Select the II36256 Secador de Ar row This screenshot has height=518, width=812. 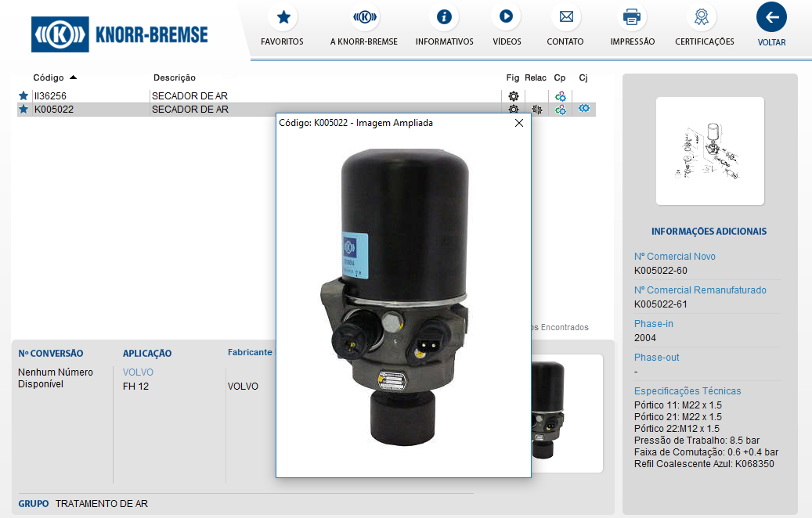235,96
